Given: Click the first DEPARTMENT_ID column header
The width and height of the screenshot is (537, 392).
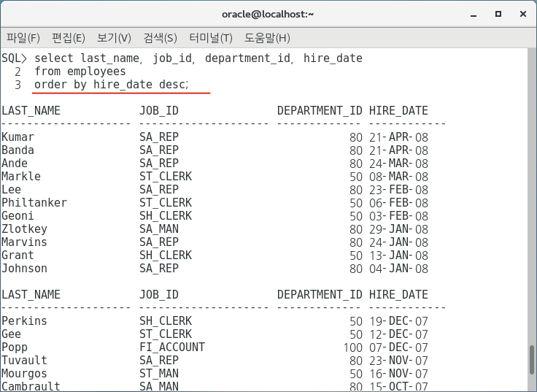Looking at the screenshot, I should 320,111.
